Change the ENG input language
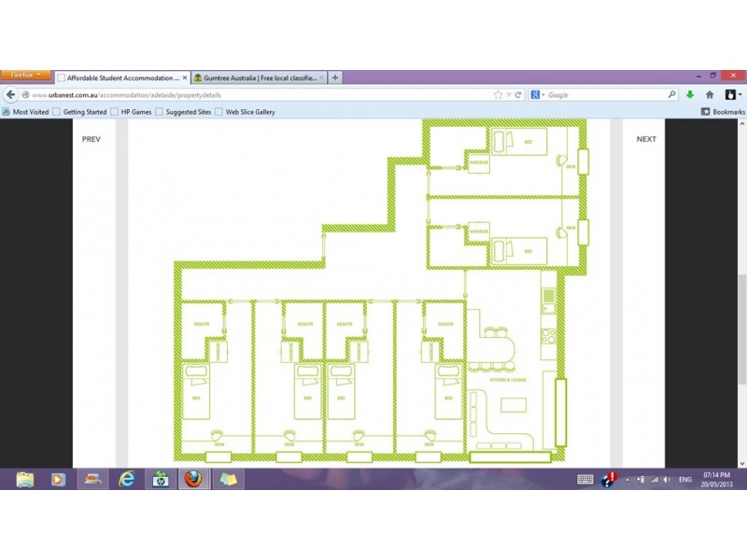The width and height of the screenshot is (747, 560). point(685,480)
